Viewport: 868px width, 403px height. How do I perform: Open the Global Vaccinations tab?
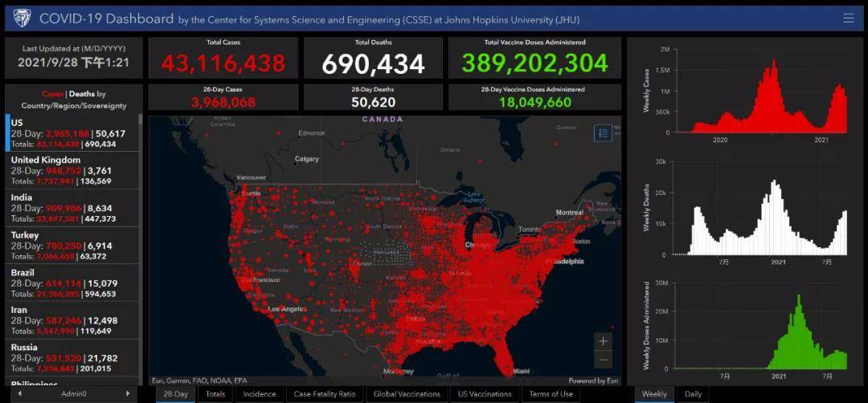tap(407, 394)
